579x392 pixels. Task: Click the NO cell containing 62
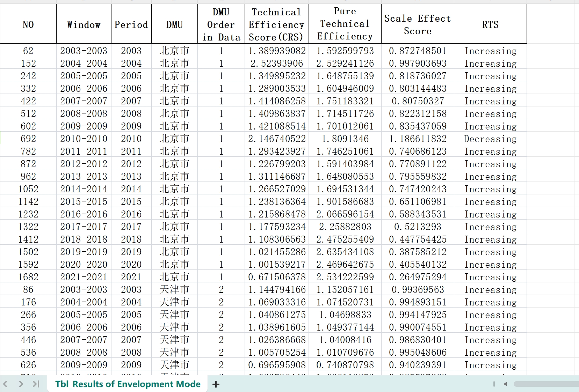(28, 51)
